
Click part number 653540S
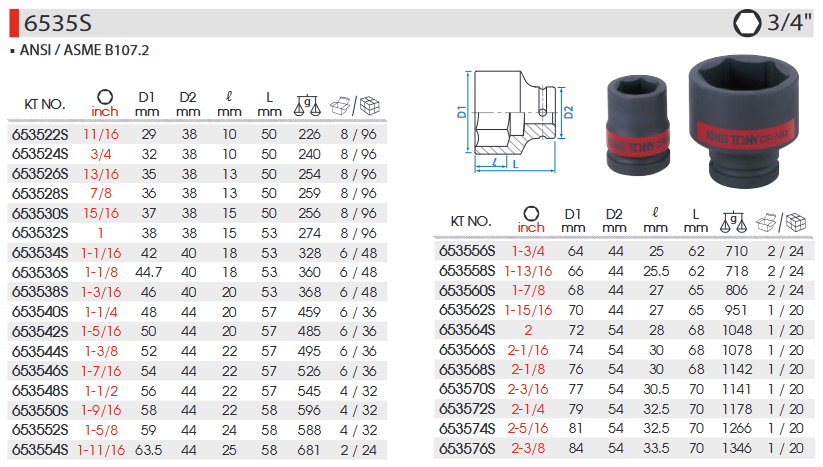39,311
